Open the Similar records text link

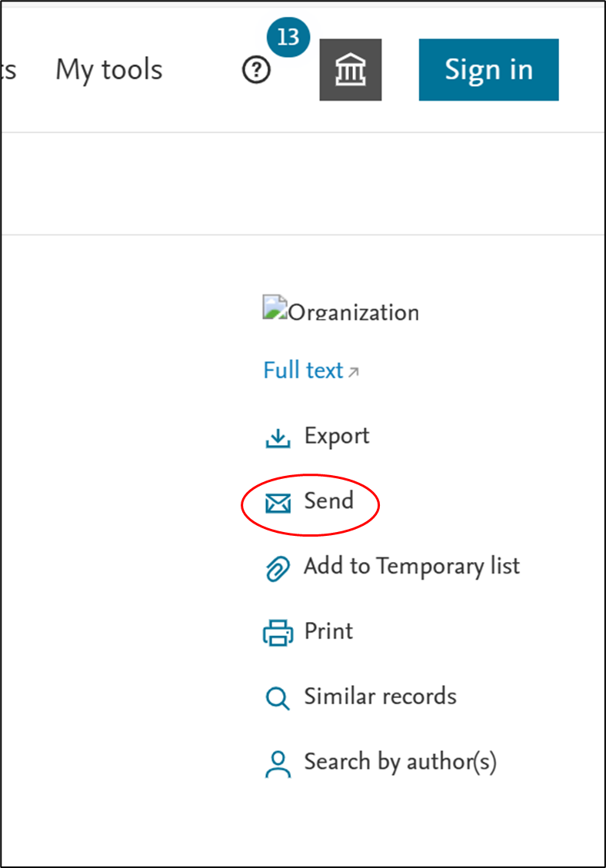(380, 697)
